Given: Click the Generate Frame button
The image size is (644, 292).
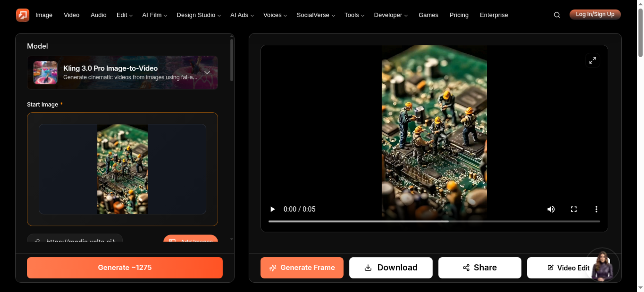Looking at the screenshot, I should click(x=302, y=268).
